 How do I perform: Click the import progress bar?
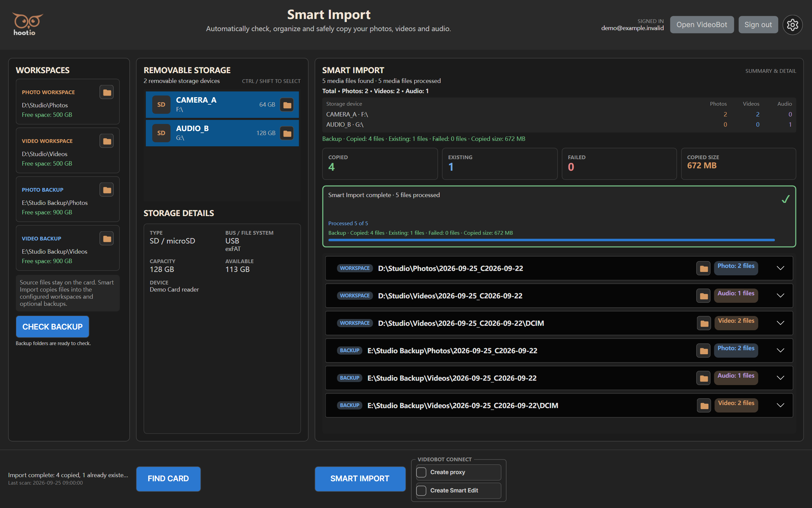tap(551, 240)
